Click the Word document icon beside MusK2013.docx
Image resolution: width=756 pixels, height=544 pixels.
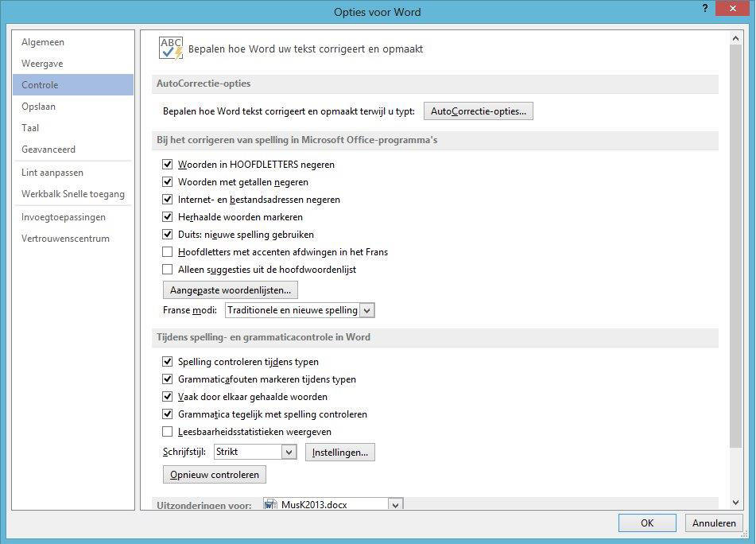pos(271,504)
